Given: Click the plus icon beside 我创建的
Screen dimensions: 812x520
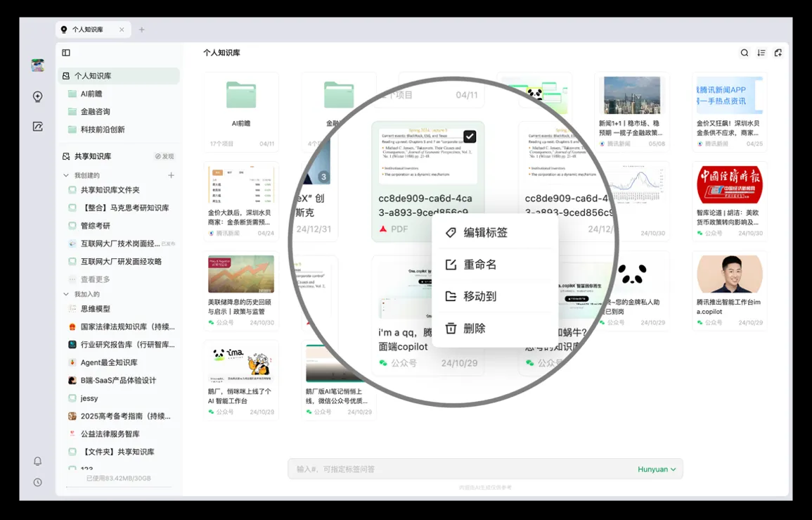Looking at the screenshot, I should click(x=171, y=175).
